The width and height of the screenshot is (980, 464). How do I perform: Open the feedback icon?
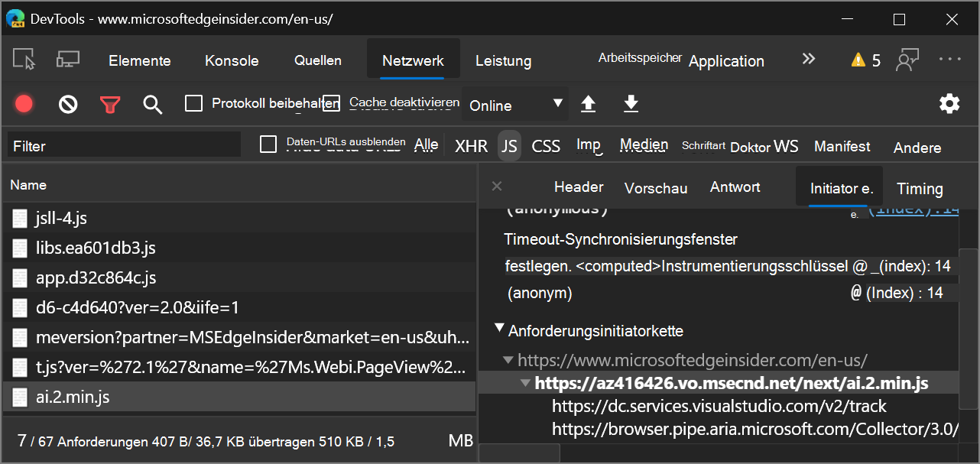pyautogui.click(x=907, y=60)
